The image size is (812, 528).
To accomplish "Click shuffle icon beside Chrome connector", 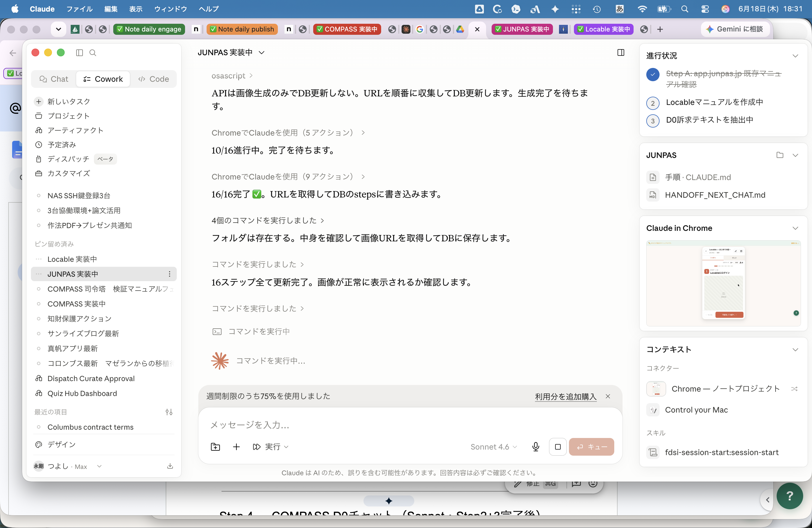I will tap(794, 389).
